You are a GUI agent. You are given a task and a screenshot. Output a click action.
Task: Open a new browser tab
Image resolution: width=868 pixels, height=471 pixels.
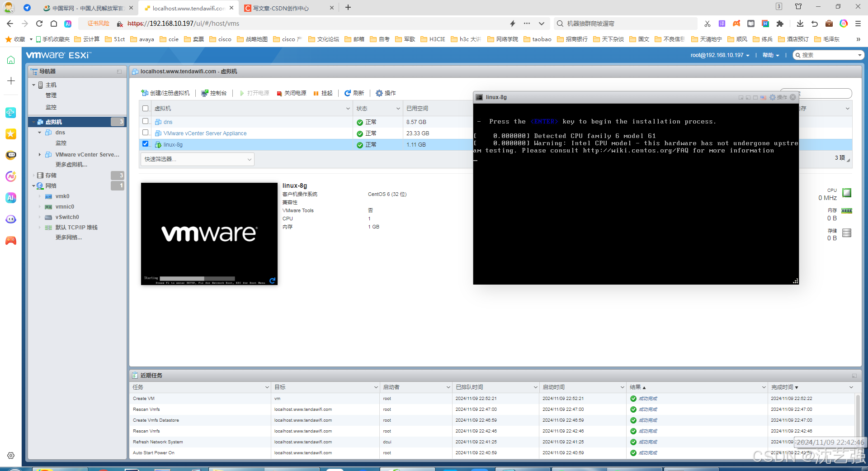tap(348, 8)
